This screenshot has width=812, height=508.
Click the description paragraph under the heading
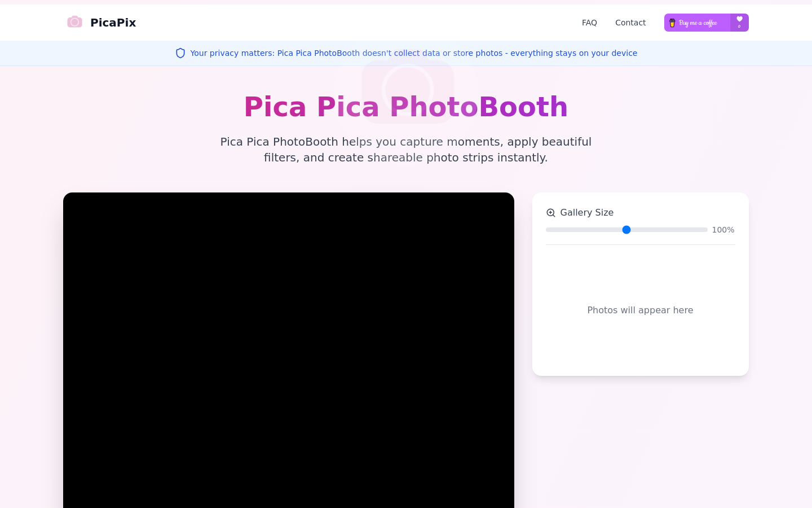pyautogui.click(x=406, y=150)
